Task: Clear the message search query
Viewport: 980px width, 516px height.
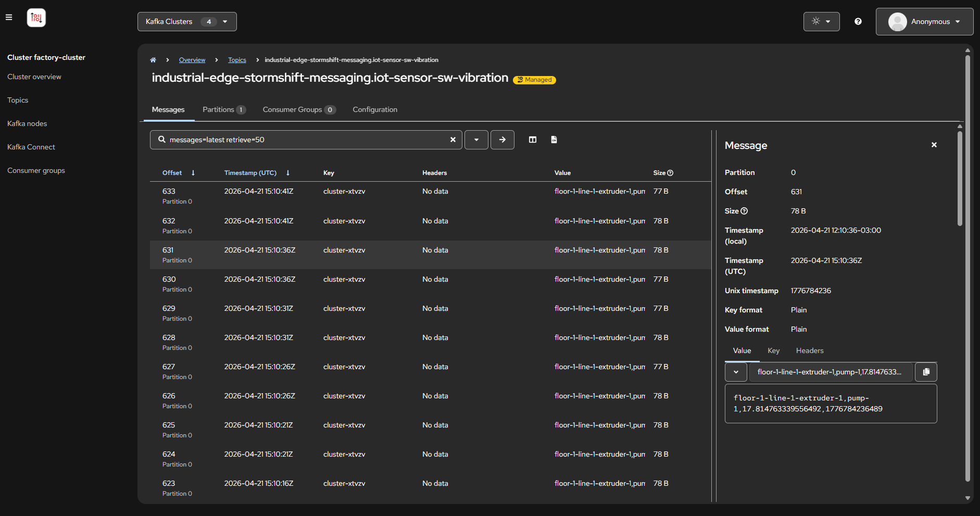Action: pyautogui.click(x=453, y=140)
